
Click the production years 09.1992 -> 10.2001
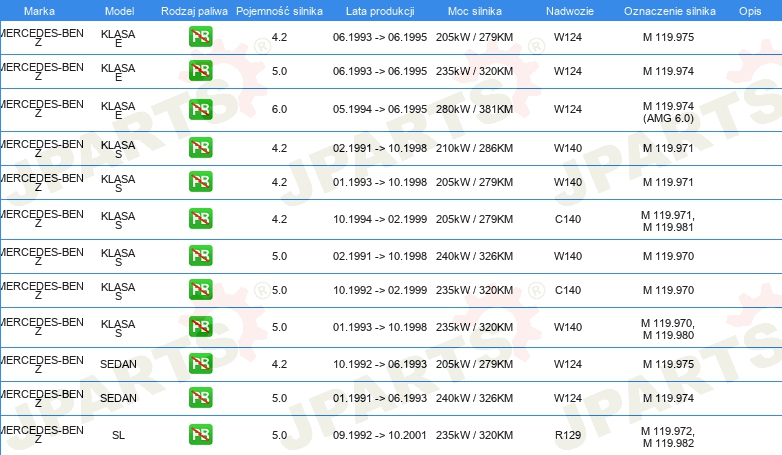[x=380, y=435]
